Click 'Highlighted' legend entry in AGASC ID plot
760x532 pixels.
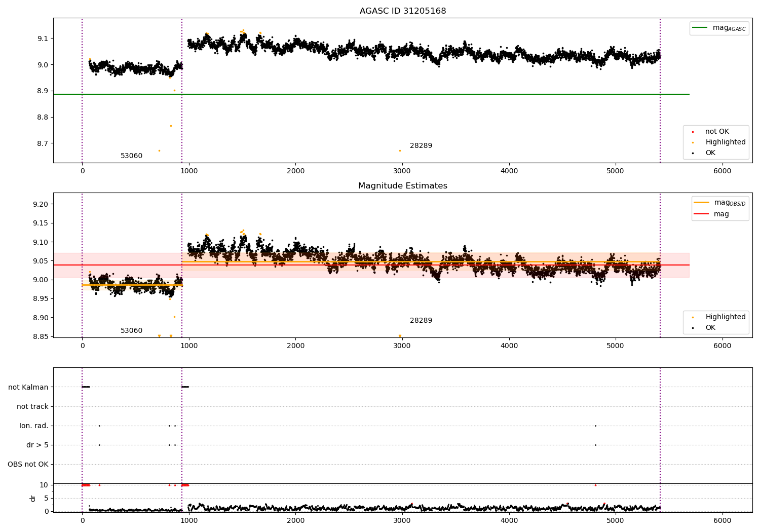tap(725, 142)
